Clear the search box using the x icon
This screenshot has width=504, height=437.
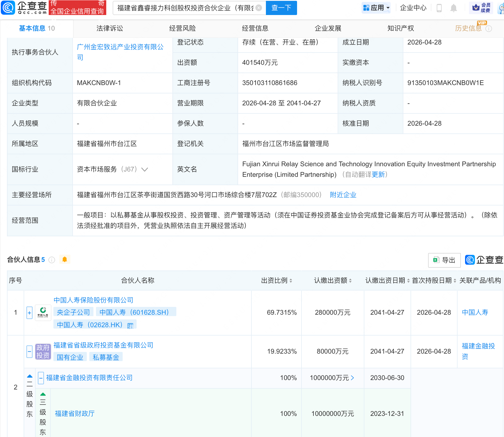(x=259, y=8)
